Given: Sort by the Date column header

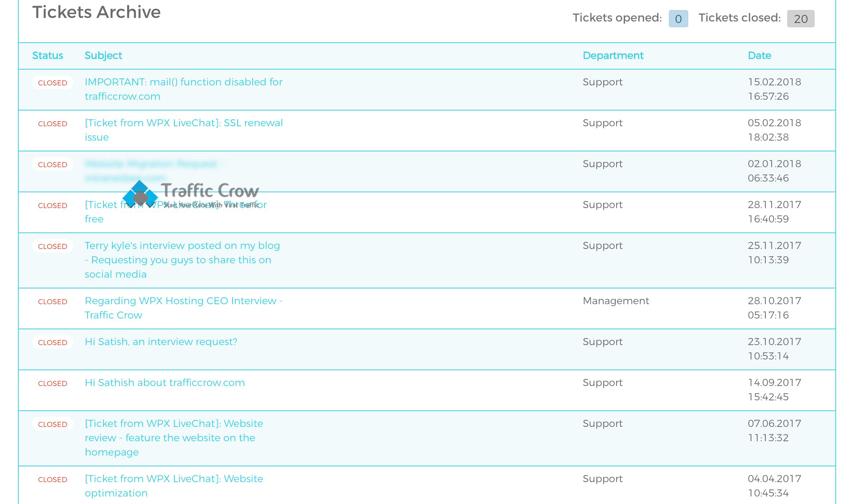Looking at the screenshot, I should click(759, 56).
